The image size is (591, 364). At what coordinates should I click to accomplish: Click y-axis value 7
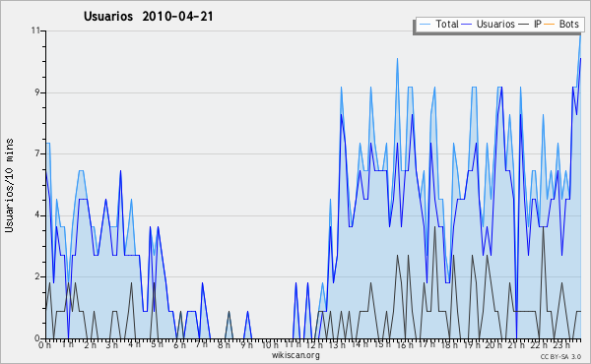[37, 153]
